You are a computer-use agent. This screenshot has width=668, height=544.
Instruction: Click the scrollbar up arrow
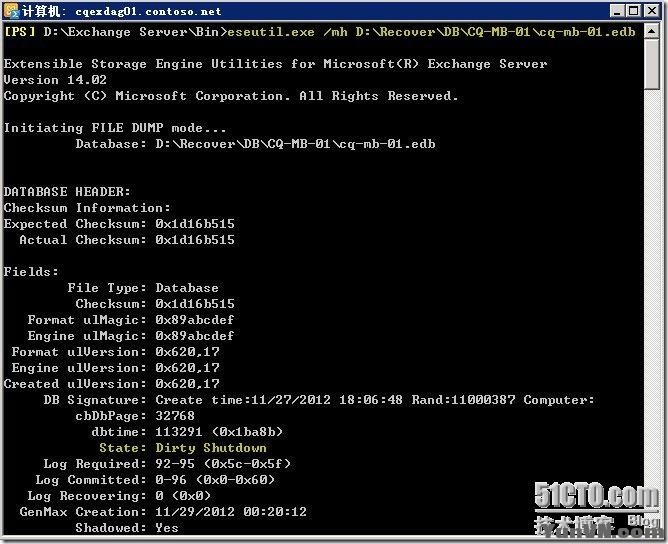(651, 31)
